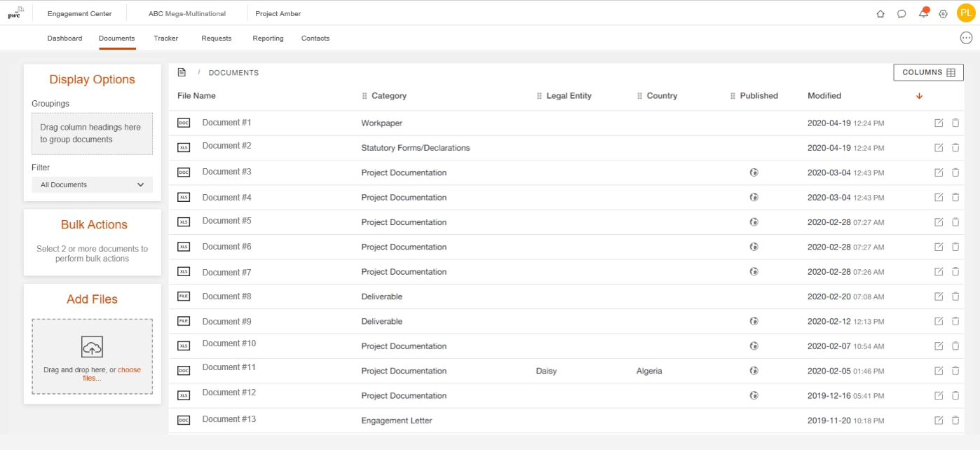980x450 pixels.
Task: Toggle sort direction arrow on Modified column
Action: point(919,96)
